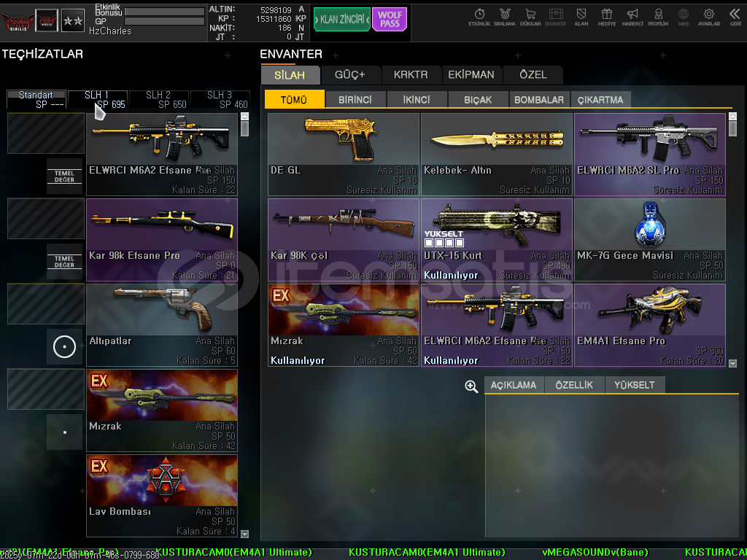This screenshot has height=560, width=747.
Task: Open the SIRALAMA ranking icon
Action: [x=505, y=17]
